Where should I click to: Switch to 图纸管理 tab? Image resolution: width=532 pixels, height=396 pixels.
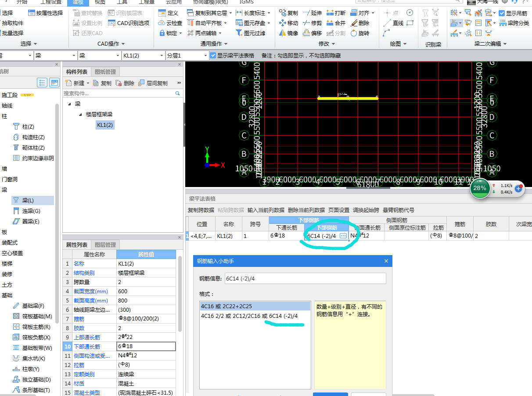105,72
